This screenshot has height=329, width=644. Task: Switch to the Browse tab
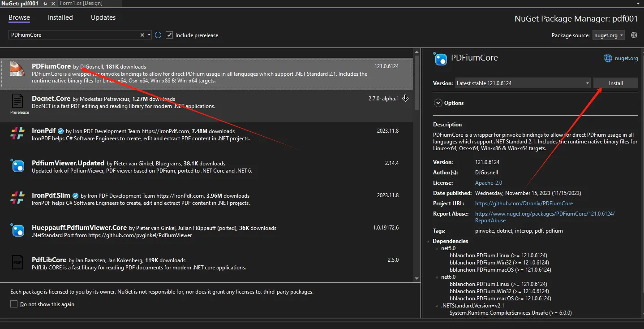click(19, 17)
